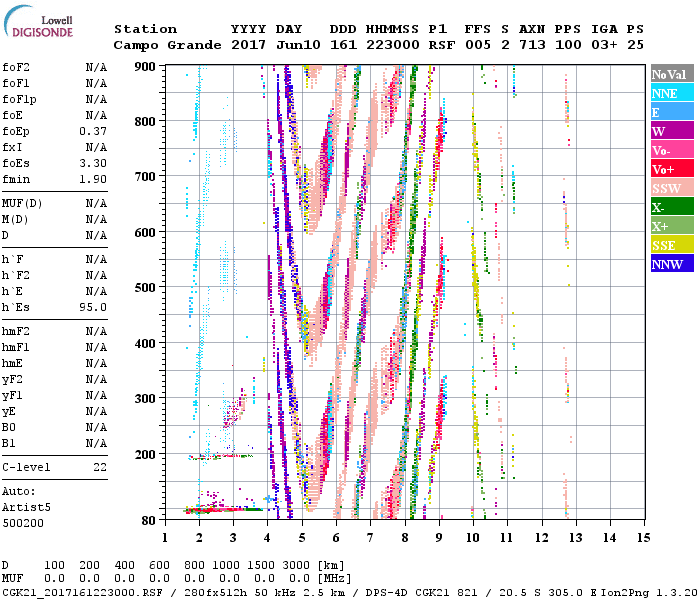Click the 200 km height axis label
Viewport: 700px width, 600px height.
click(x=145, y=454)
